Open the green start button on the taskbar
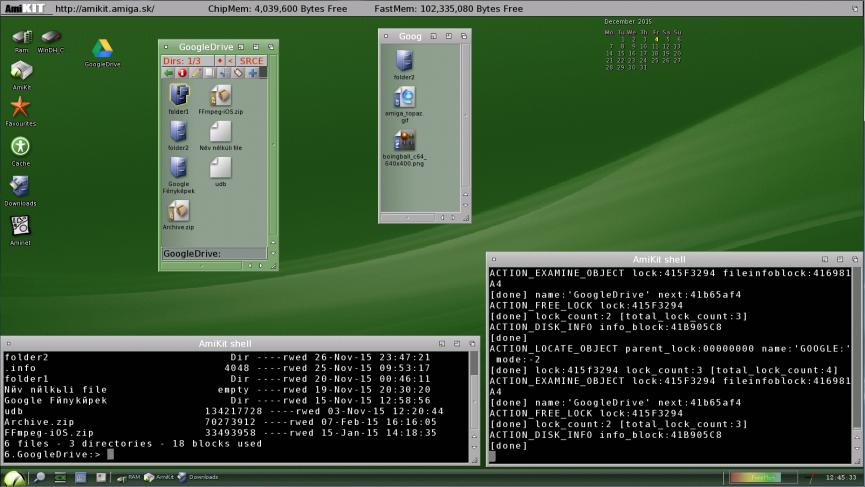Image resolution: width=865 pixels, height=487 pixels. point(15,477)
